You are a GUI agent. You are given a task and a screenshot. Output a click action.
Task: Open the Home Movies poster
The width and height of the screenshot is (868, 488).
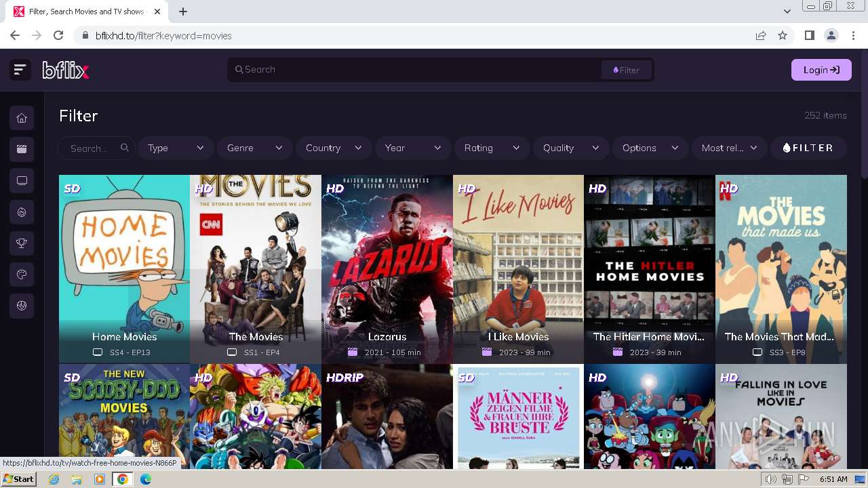tap(124, 269)
